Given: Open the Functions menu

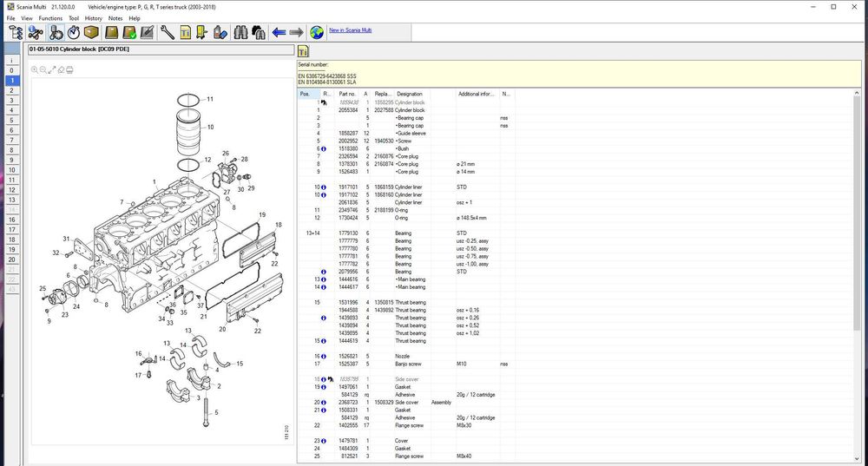Looking at the screenshot, I should (x=50, y=17).
